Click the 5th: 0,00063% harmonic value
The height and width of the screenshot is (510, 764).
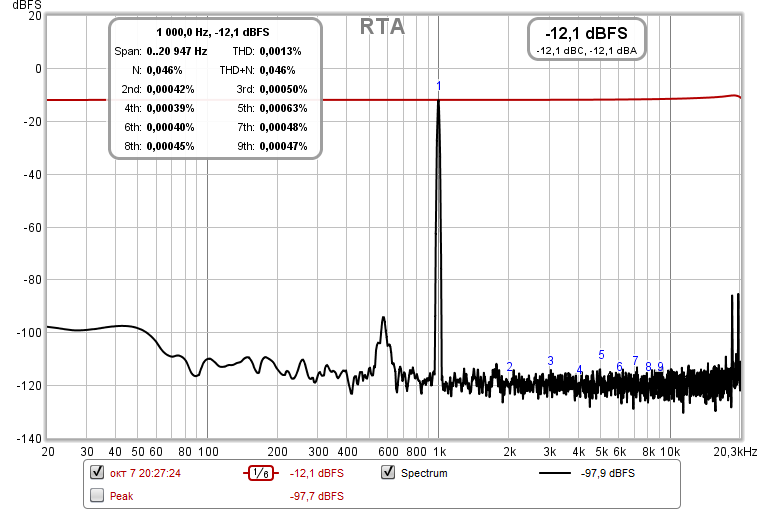(x=283, y=108)
